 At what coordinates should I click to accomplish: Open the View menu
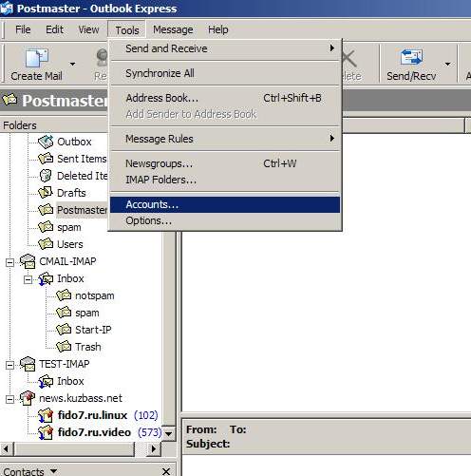(x=88, y=29)
